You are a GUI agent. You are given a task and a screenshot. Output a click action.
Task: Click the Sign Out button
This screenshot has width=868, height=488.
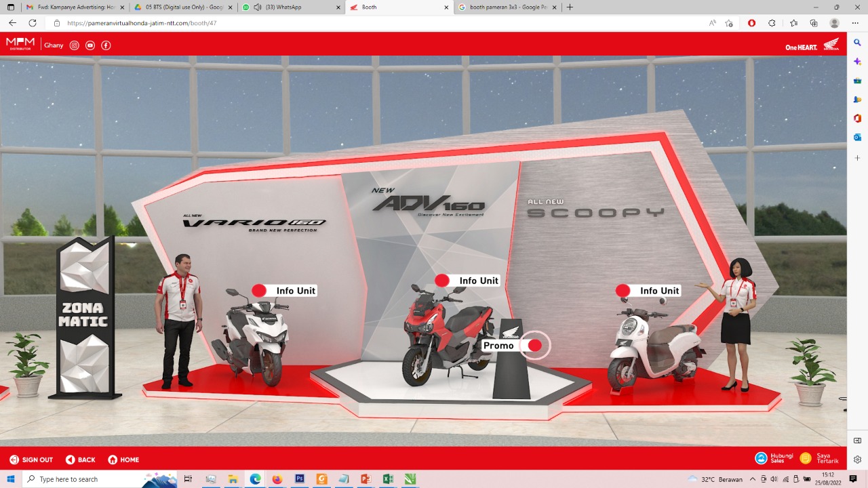point(31,460)
